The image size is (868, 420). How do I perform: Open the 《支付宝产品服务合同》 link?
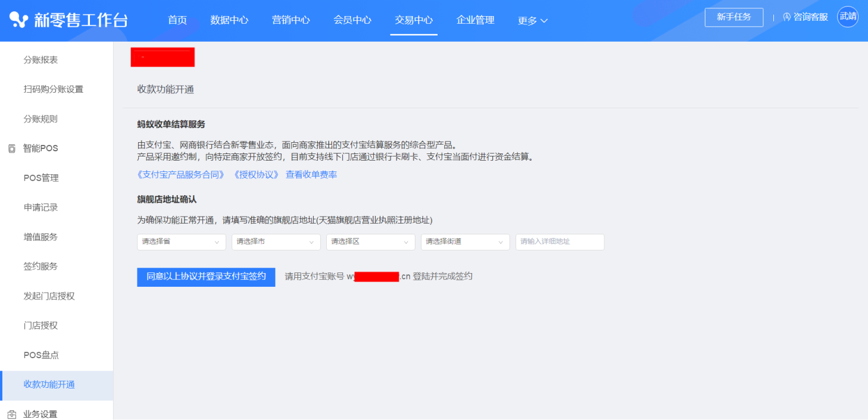pos(182,175)
